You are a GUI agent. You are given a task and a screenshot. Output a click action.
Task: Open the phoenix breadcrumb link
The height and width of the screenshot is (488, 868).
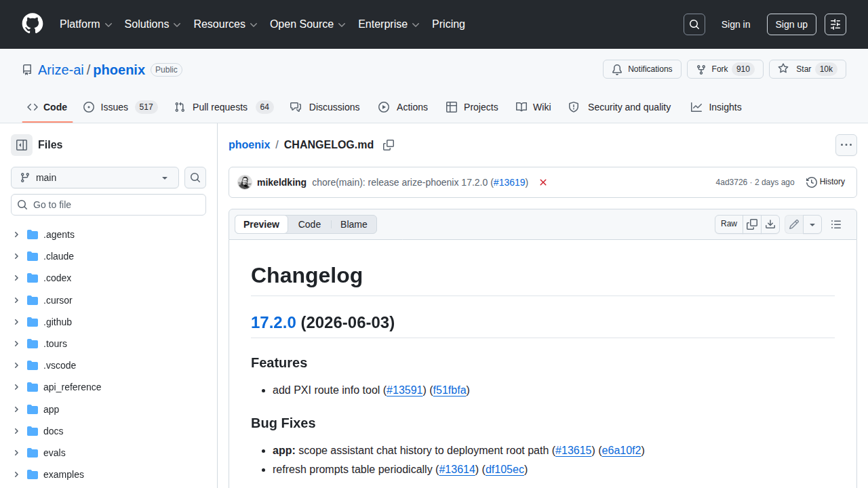pyautogui.click(x=250, y=145)
